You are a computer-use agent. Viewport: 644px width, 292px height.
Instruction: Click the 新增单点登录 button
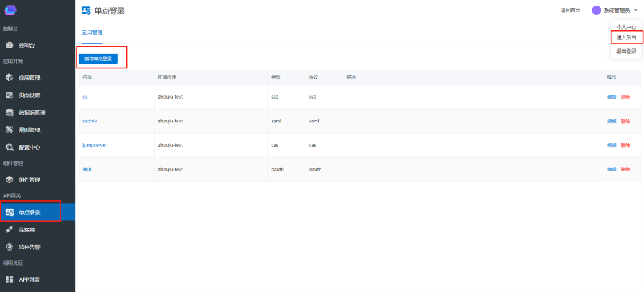98,59
